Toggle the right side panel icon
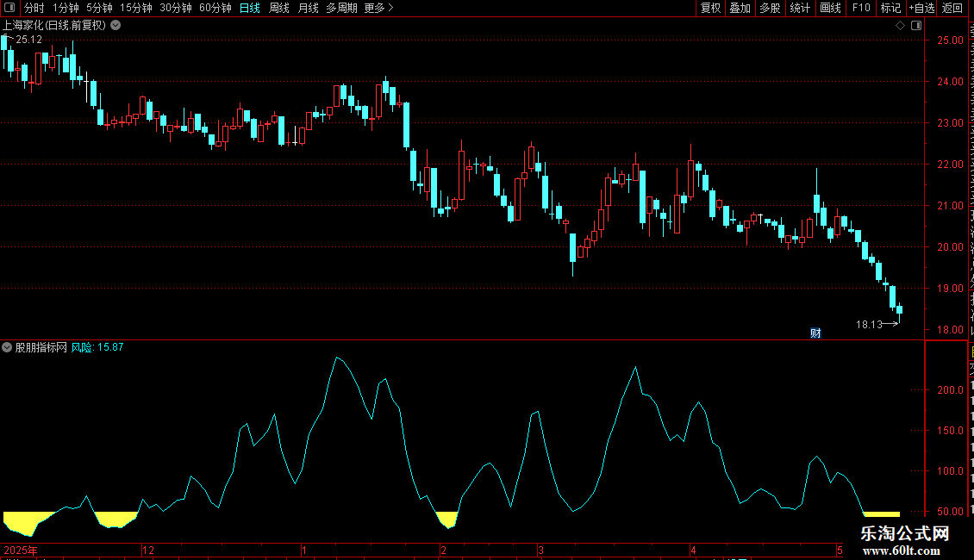This screenshot has width=974, height=560. (916, 26)
